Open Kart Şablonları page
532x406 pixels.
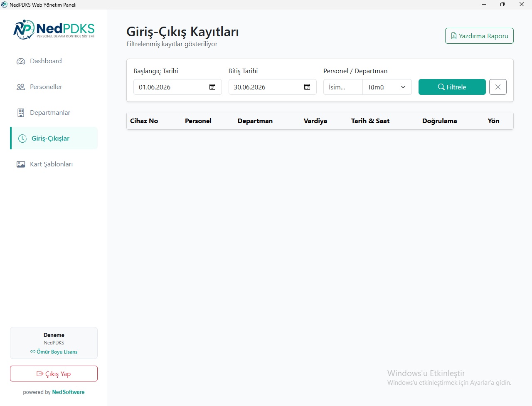tap(54, 164)
